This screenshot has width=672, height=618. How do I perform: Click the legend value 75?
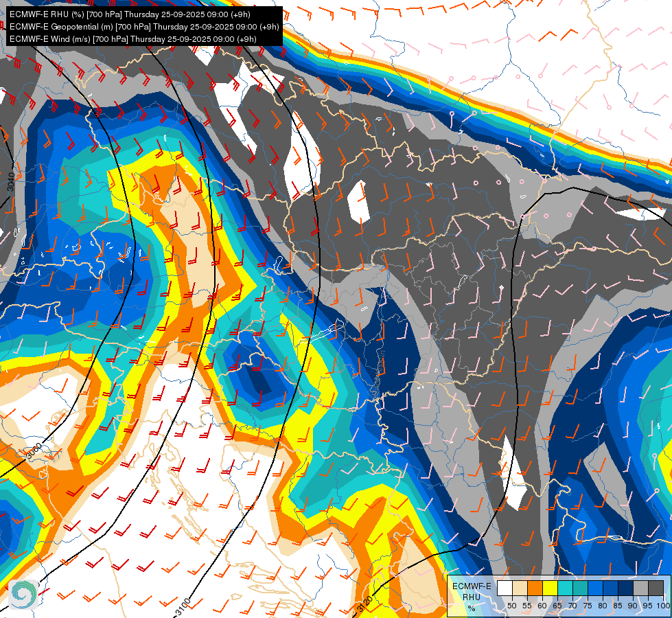588,606
